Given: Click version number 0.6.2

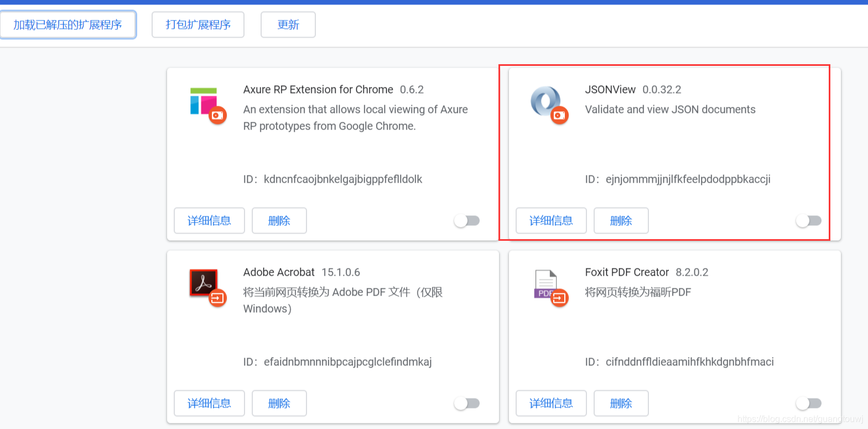Looking at the screenshot, I should pyautogui.click(x=412, y=90).
